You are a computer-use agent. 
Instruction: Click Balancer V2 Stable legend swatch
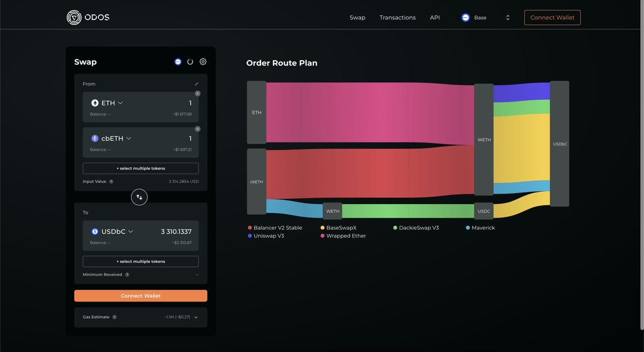(250, 228)
